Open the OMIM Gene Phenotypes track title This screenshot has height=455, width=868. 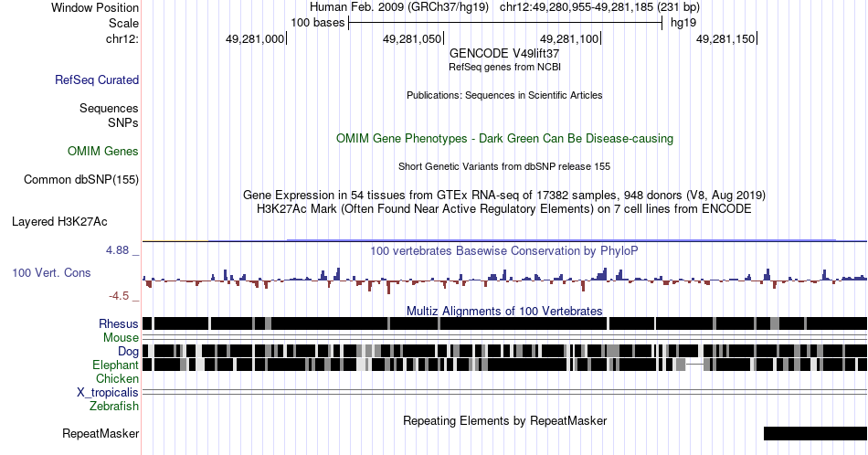pyautogui.click(x=505, y=138)
